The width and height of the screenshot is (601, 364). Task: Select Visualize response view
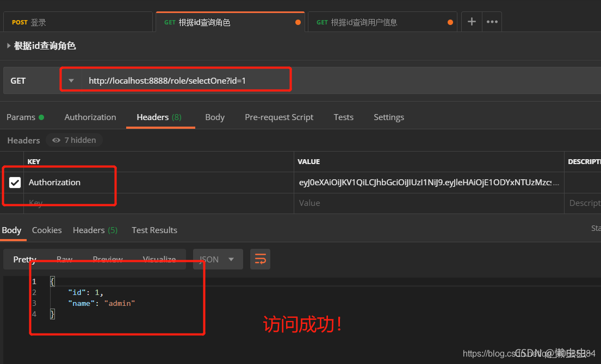pos(159,259)
